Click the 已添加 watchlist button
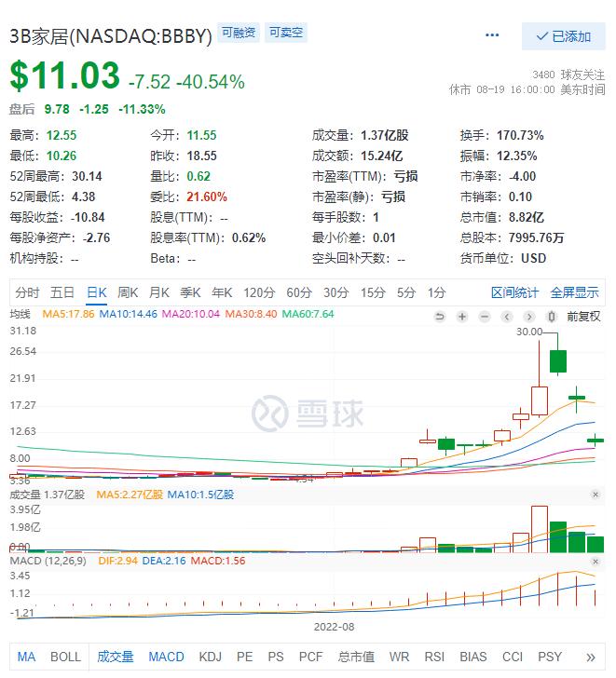 click(563, 36)
